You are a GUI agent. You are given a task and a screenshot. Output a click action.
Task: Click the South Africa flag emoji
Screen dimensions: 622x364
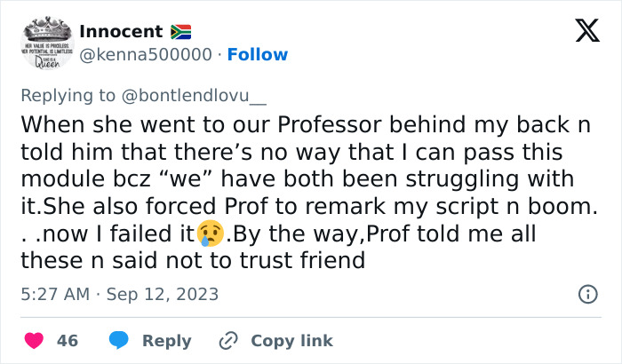point(180,32)
